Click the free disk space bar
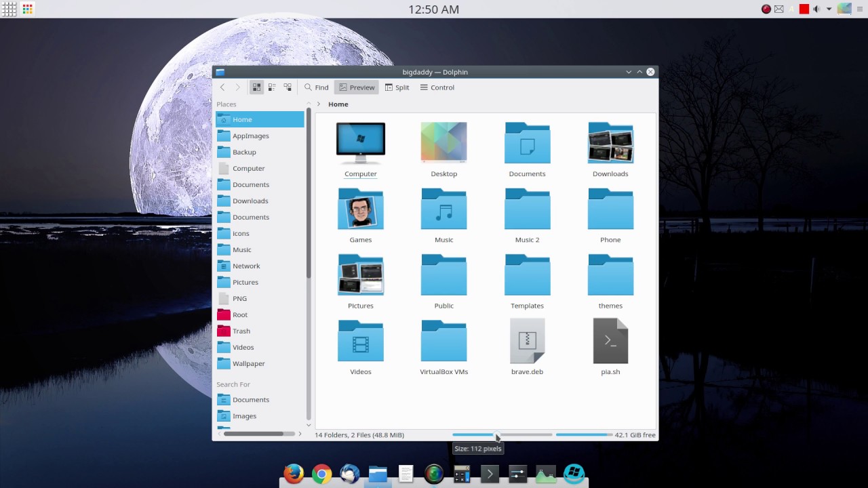 (x=584, y=434)
